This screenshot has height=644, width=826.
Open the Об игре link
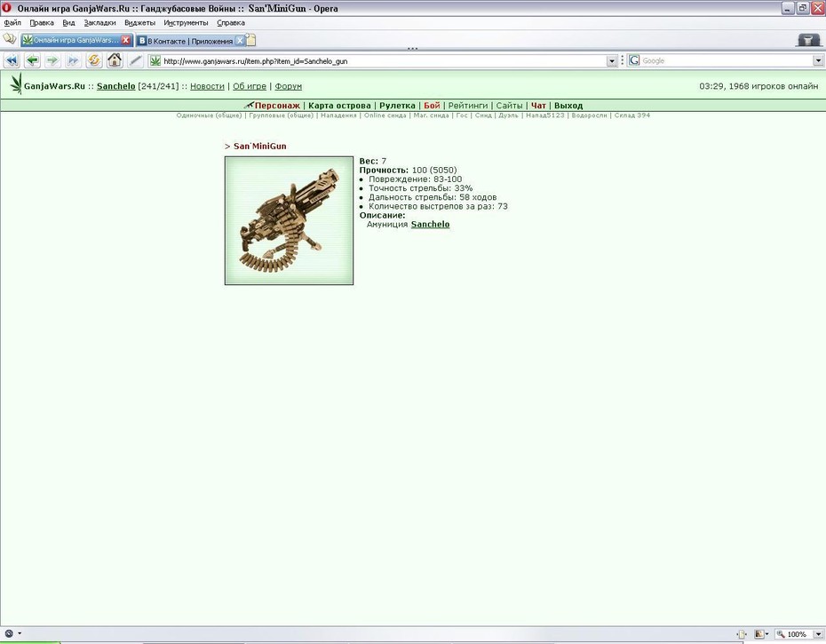click(250, 86)
